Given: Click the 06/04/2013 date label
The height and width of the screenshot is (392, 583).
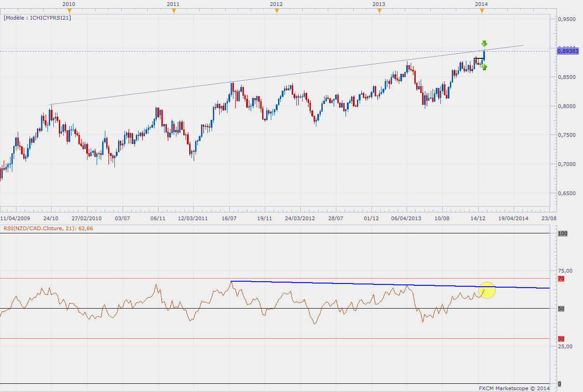Looking at the screenshot, I should [x=407, y=218].
